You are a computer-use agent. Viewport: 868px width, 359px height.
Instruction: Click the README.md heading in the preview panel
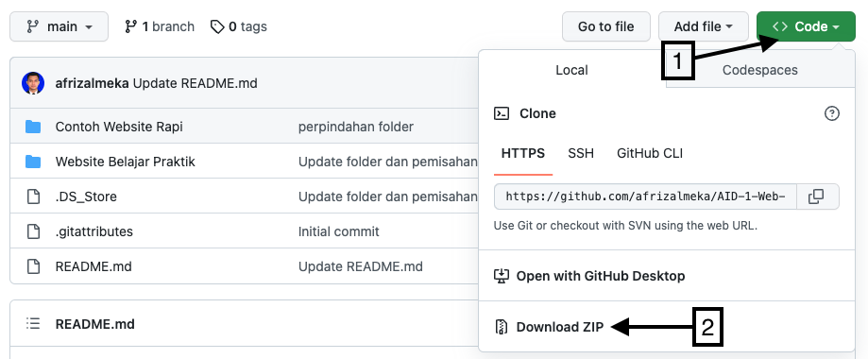94,324
